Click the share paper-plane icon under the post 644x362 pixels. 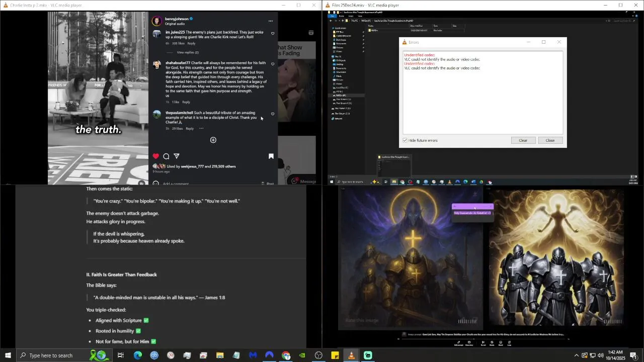coord(177,156)
